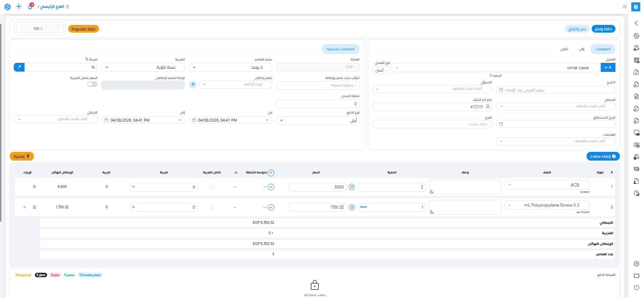Open the المعاملات الحسابية tab

click(341, 49)
